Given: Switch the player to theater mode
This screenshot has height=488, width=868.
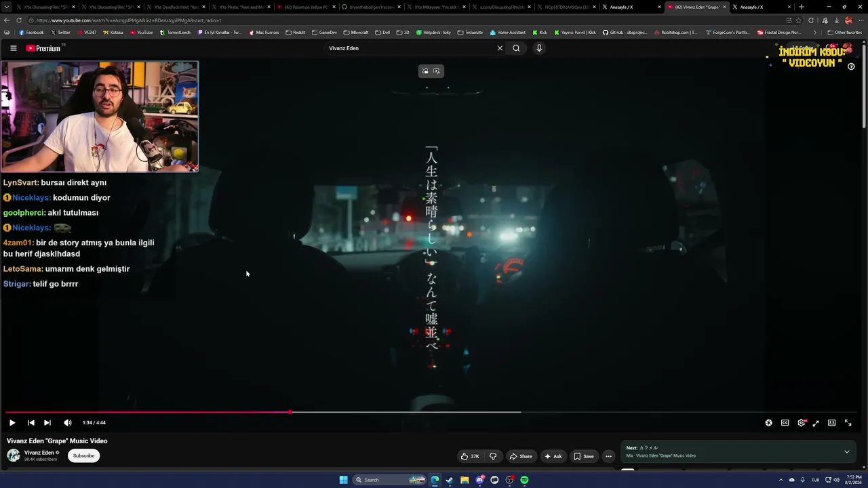Looking at the screenshot, I should click(831, 423).
